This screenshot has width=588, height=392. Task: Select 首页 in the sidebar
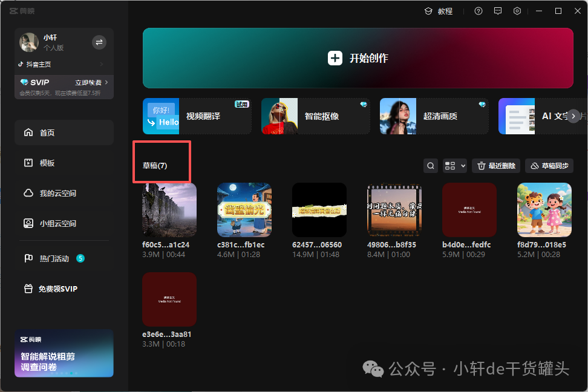[64, 132]
